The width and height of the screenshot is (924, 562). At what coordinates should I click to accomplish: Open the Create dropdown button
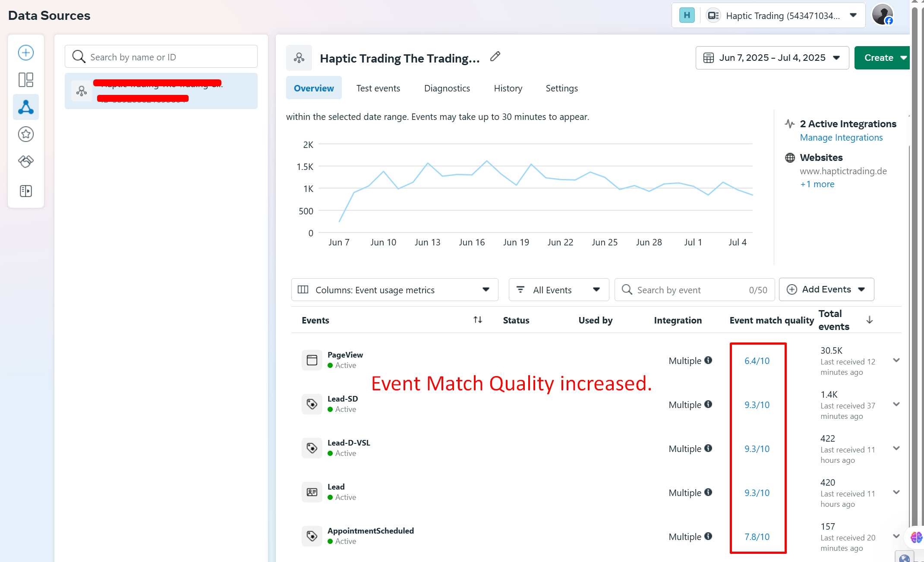pos(882,58)
